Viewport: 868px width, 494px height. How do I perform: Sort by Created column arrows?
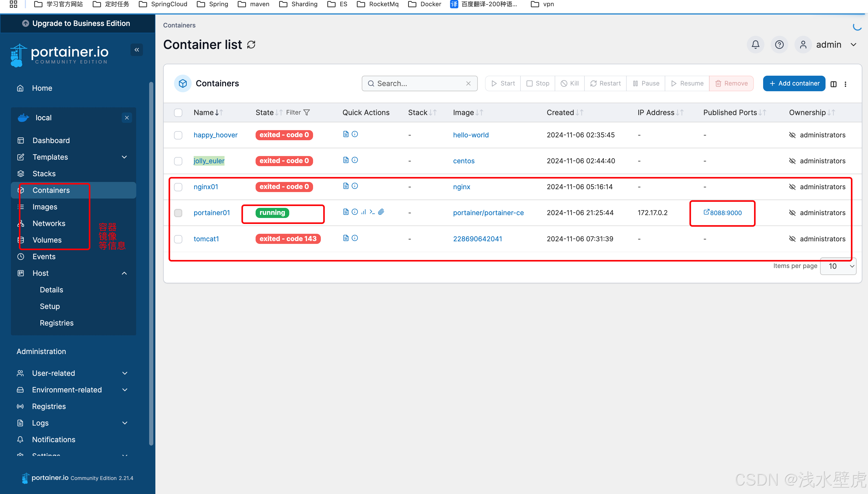579,112
